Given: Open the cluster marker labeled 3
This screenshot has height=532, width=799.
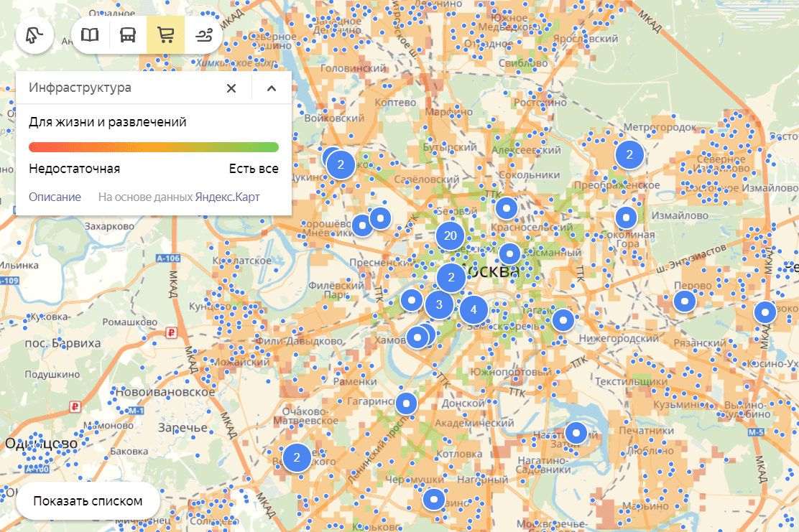Looking at the screenshot, I should (x=439, y=305).
